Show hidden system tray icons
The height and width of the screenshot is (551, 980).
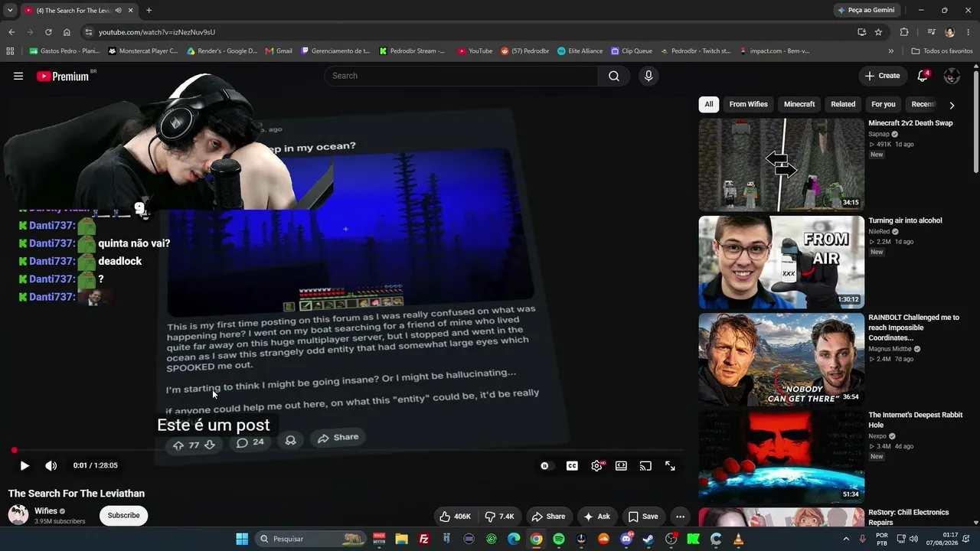[846, 539]
